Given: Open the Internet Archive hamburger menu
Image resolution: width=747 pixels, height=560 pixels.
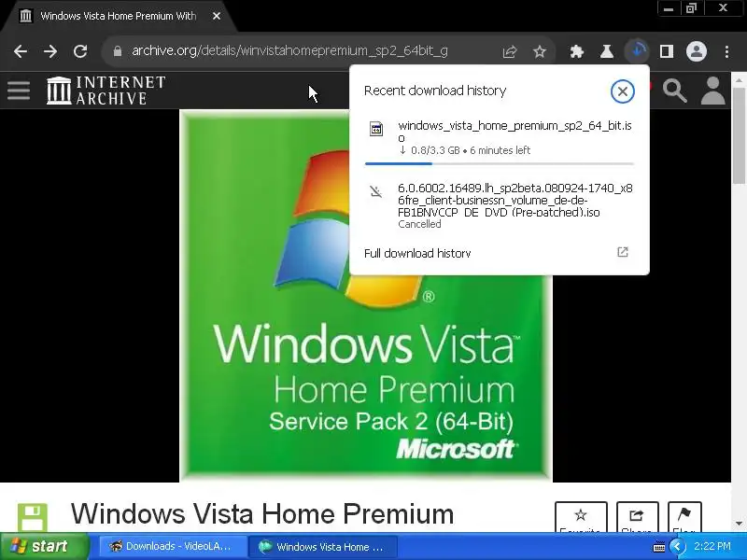Looking at the screenshot, I should click(x=19, y=91).
